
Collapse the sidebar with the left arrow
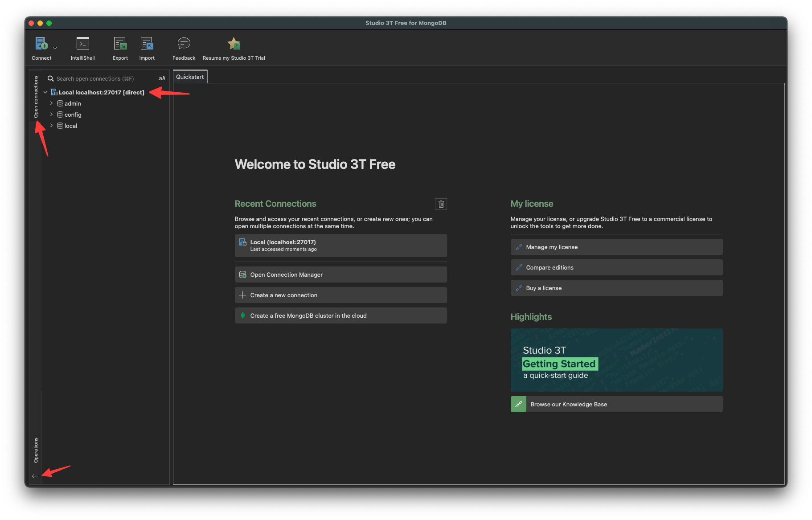pyautogui.click(x=35, y=476)
